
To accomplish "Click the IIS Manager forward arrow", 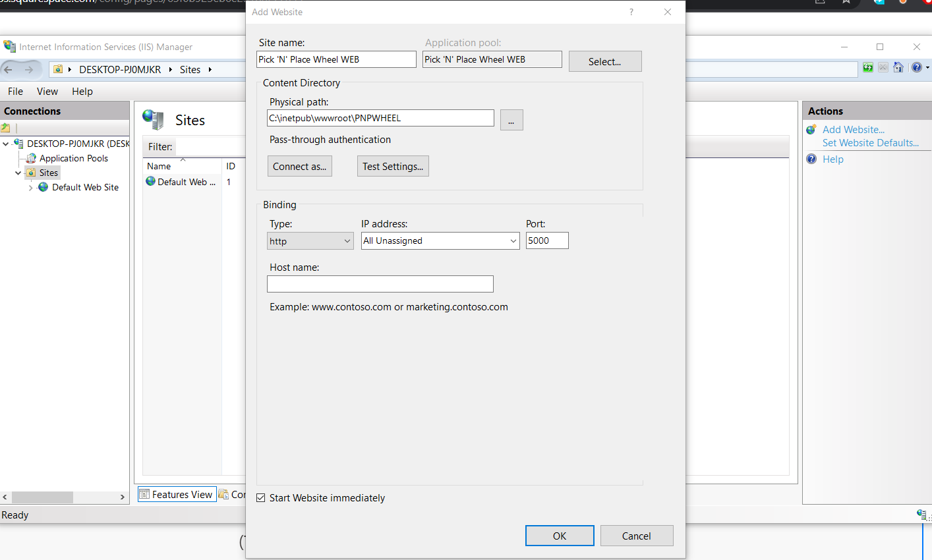I will pyautogui.click(x=29, y=69).
